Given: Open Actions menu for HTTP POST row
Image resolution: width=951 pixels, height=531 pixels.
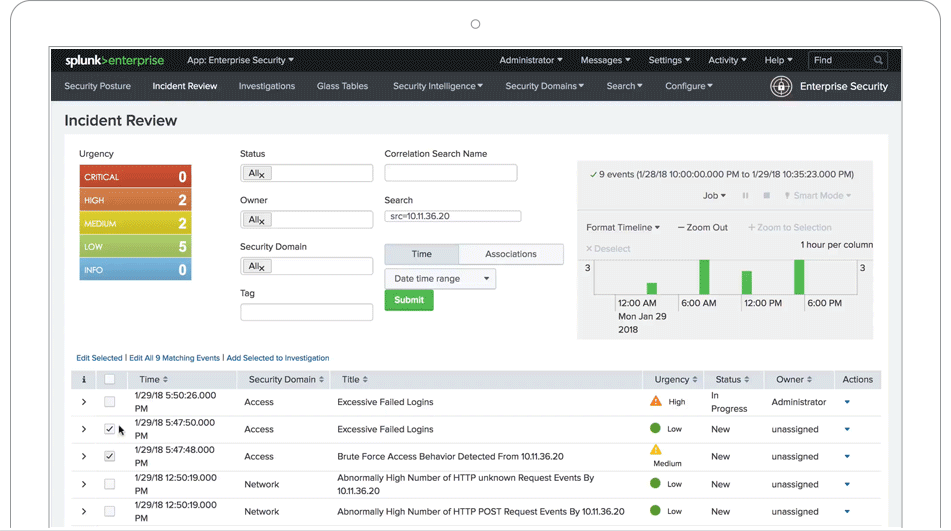Looking at the screenshot, I should pyautogui.click(x=847, y=512).
